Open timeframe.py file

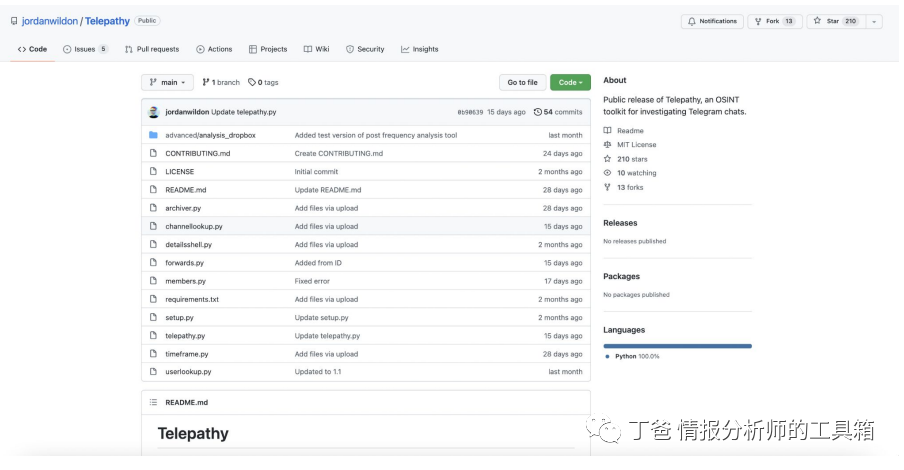[x=187, y=354]
